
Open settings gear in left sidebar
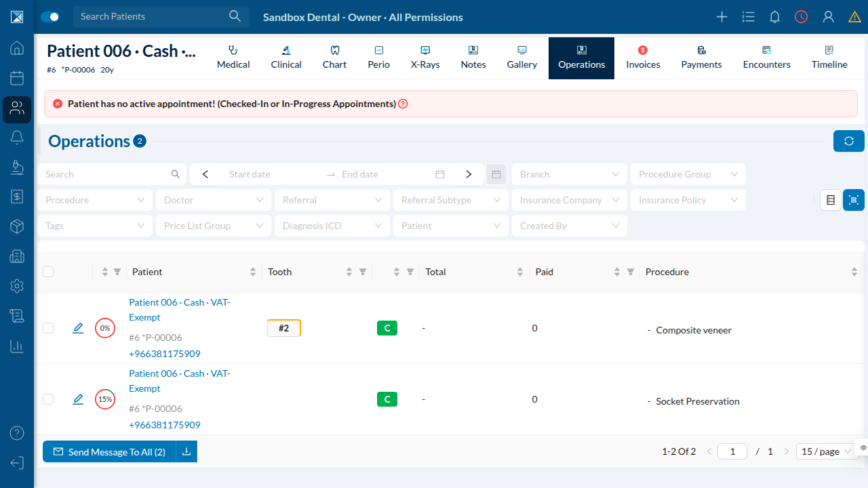17,286
